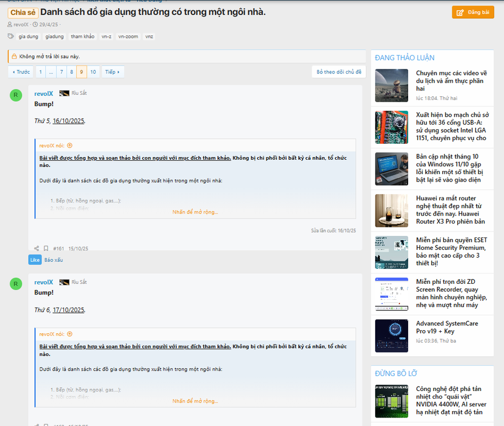Open the 'gia dung' tag
Screen dimensions: 504x426
[x=28, y=37]
